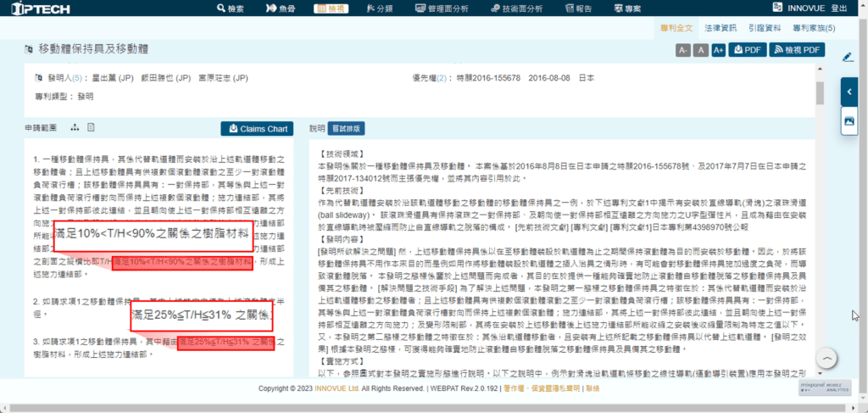The width and height of the screenshot is (868, 413).
Task: Click the claims tree structure icon
Action: [75, 128]
